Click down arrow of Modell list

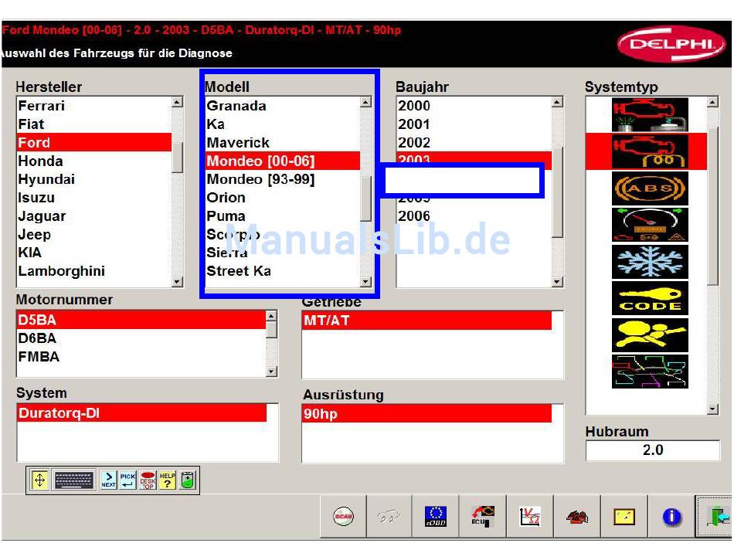tap(365, 282)
